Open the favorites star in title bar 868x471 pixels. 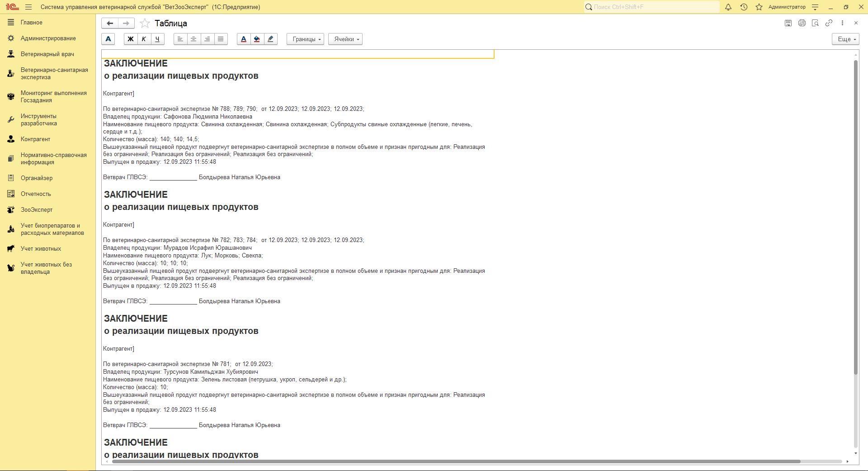coord(759,7)
